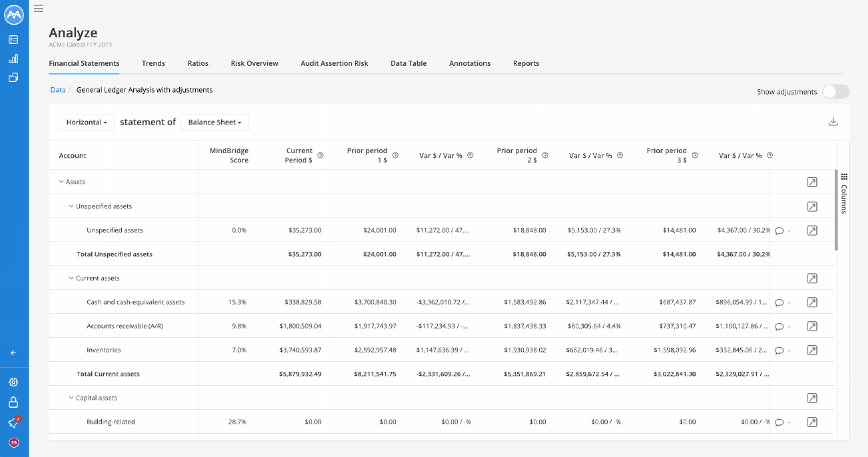The height and width of the screenshot is (457, 868).
Task: Click the download statement icon
Action: (x=833, y=122)
